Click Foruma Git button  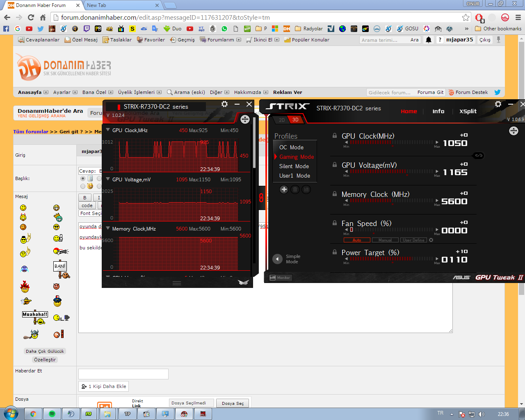pos(430,92)
